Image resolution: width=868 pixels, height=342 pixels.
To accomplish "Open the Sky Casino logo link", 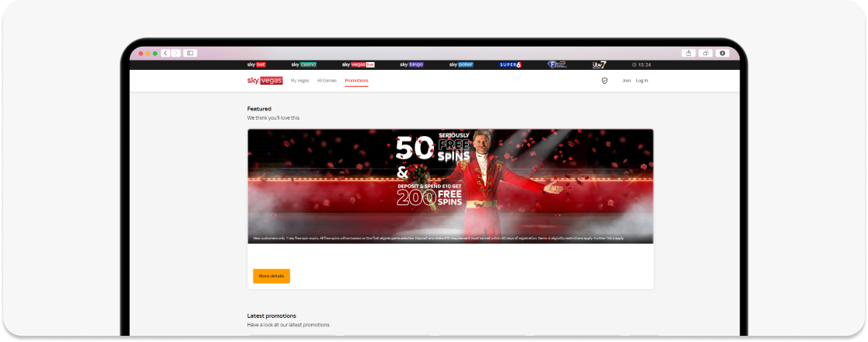I will 304,65.
